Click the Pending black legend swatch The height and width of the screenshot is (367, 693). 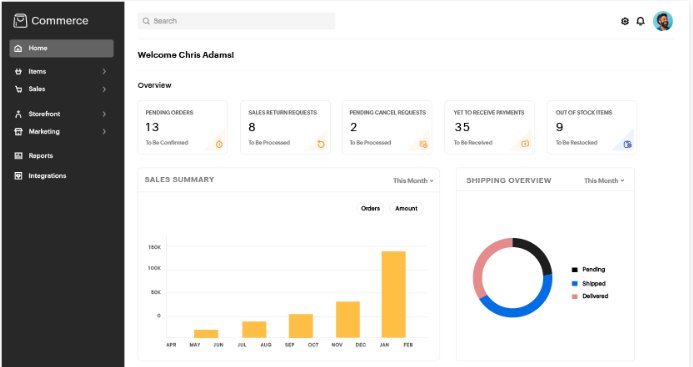575,270
